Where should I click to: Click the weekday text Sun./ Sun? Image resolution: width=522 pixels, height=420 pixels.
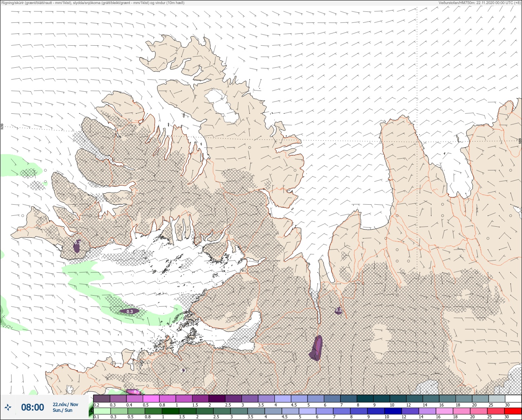62,410
